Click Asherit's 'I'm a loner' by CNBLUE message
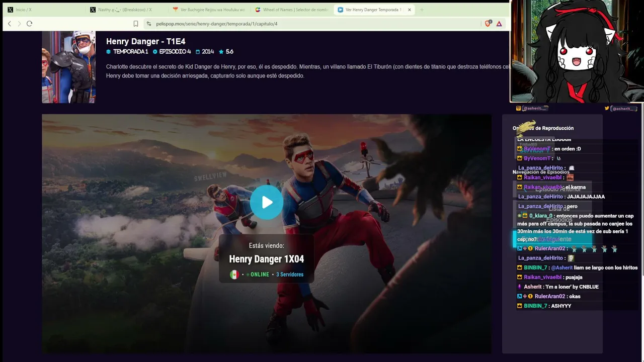The width and height of the screenshot is (644, 362). 572,287
